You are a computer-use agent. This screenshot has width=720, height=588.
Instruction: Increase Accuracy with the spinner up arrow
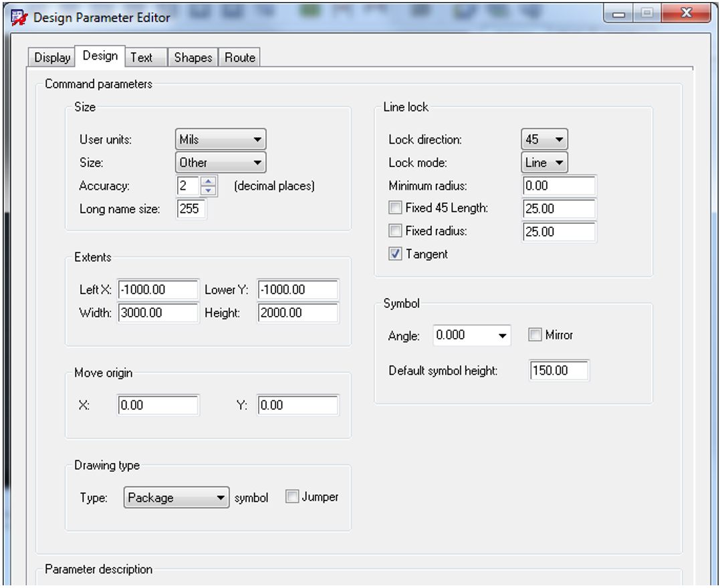point(209,181)
